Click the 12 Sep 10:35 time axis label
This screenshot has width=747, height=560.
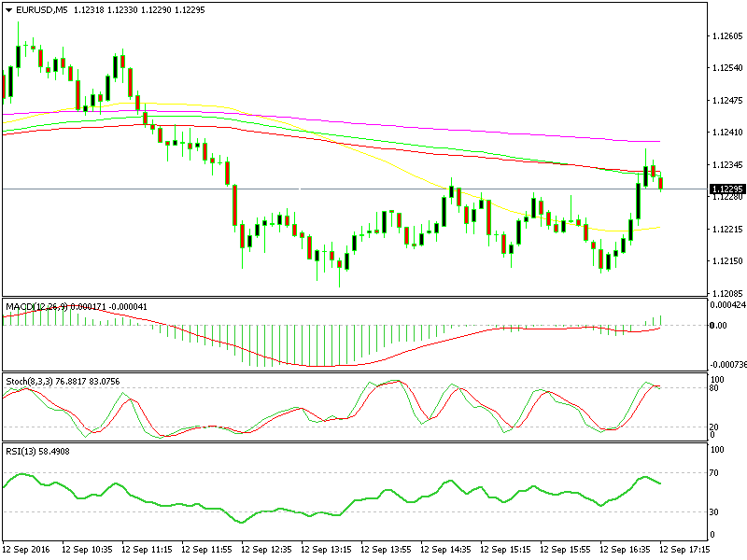click(87, 550)
